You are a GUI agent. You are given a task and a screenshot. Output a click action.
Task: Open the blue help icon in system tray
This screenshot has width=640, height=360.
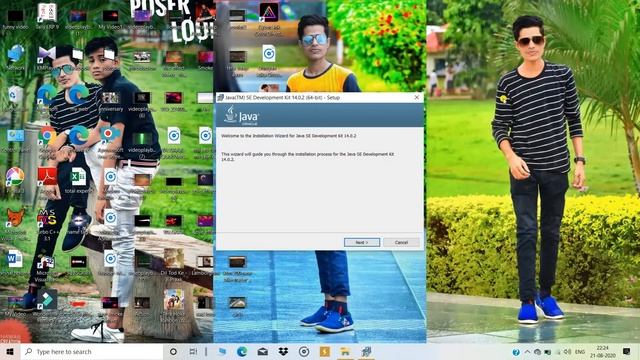pyautogui.click(x=516, y=352)
